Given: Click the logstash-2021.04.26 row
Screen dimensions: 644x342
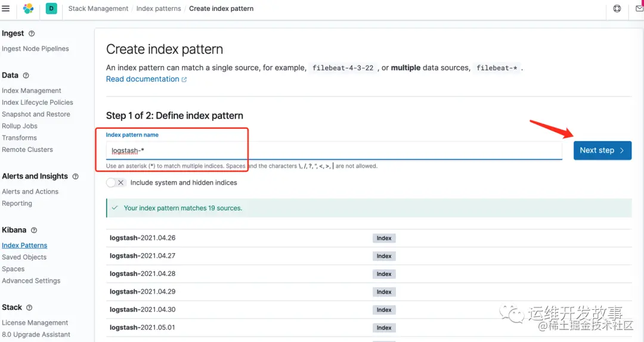Looking at the screenshot, I should pyautogui.click(x=369, y=238).
